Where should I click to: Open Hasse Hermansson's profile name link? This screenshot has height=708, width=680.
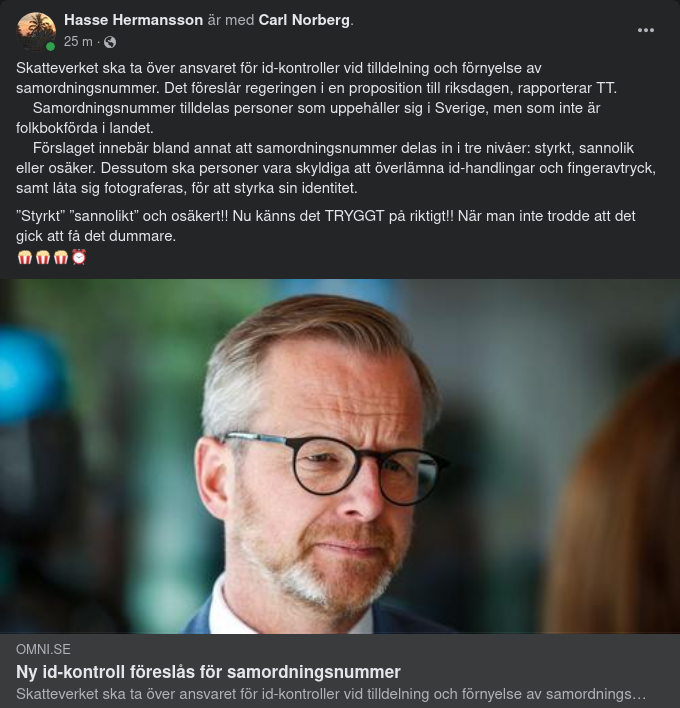tap(133, 20)
